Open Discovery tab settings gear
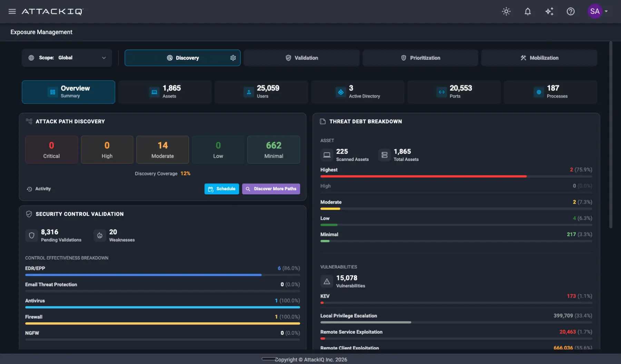This screenshot has width=621, height=364. point(233,58)
